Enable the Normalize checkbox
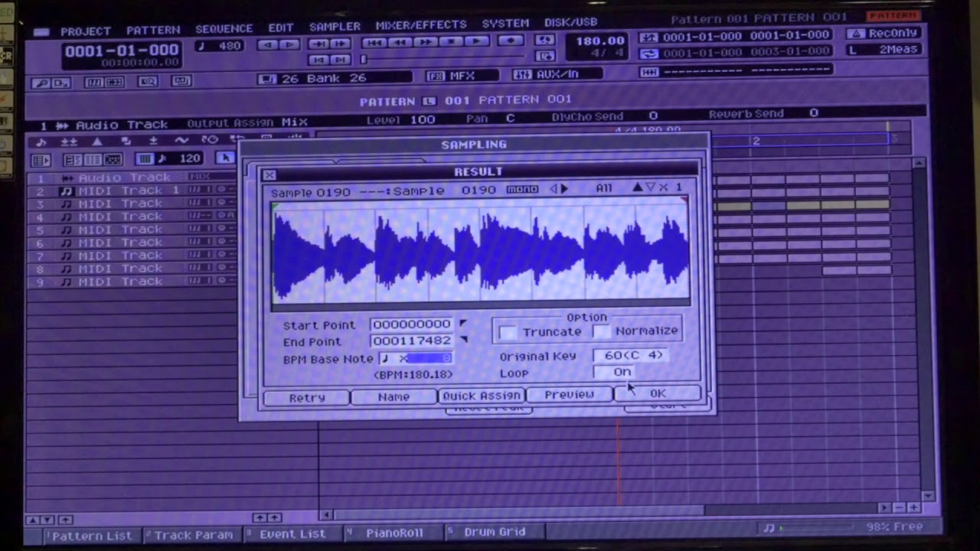Image resolution: width=980 pixels, height=551 pixels. [x=603, y=331]
